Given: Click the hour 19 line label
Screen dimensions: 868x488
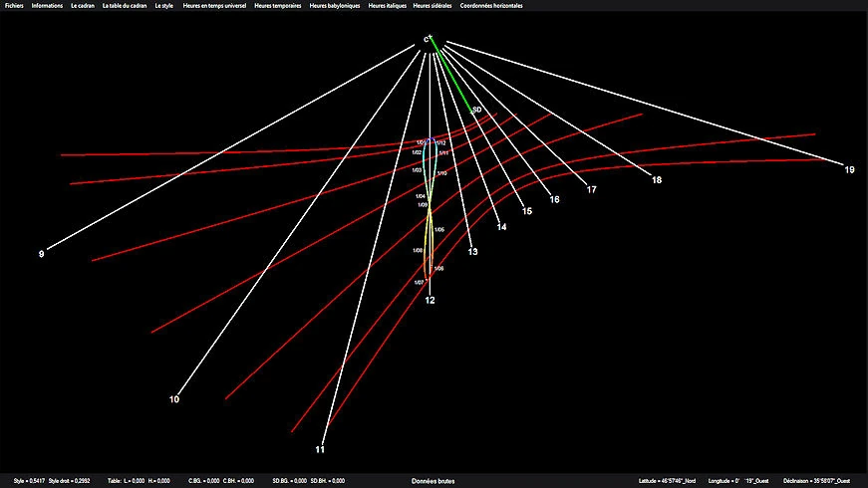Looking at the screenshot, I should click(x=849, y=170).
